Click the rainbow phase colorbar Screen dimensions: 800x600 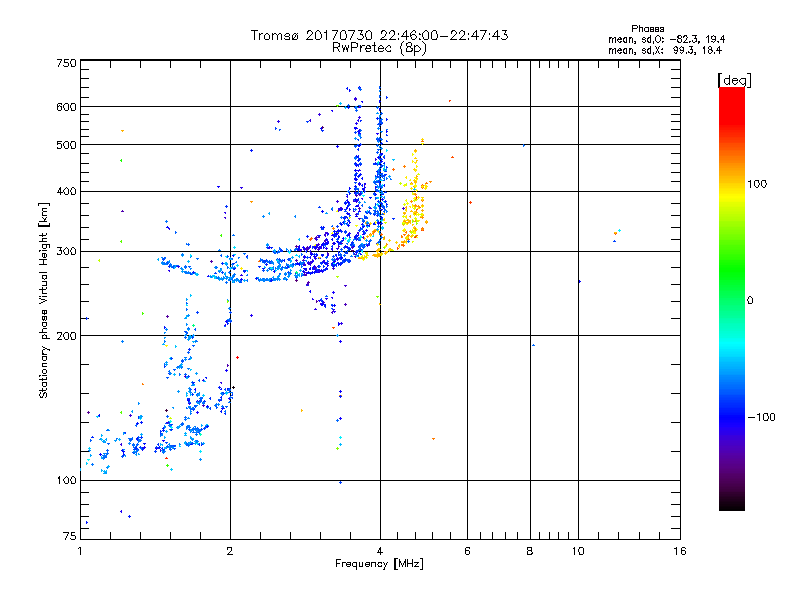(732, 298)
